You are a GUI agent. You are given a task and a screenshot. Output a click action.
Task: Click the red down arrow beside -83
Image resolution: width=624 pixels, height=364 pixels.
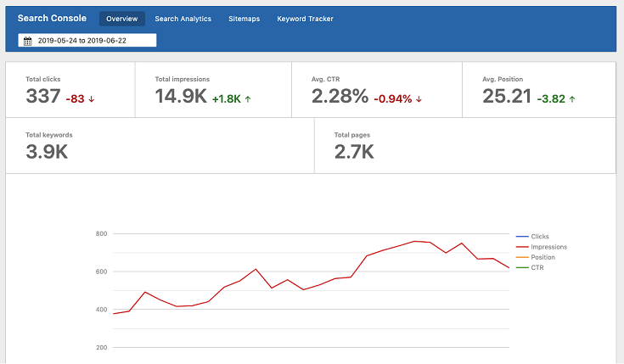point(92,99)
